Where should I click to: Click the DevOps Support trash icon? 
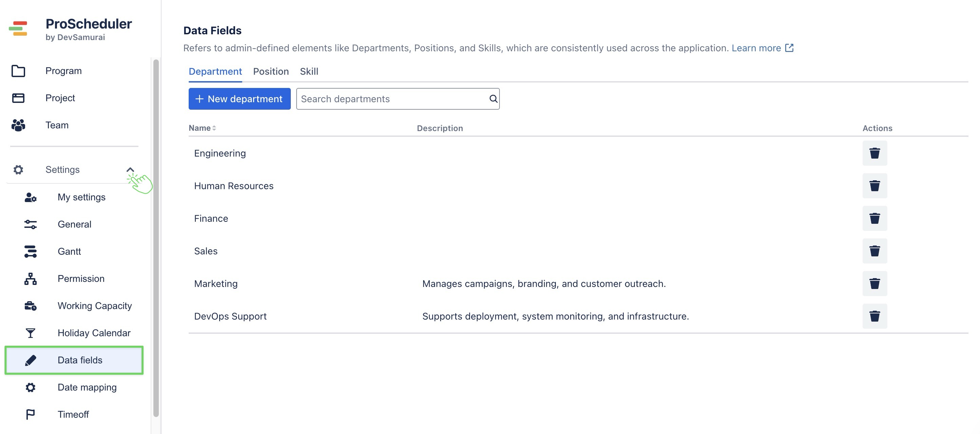[x=874, y=316]
